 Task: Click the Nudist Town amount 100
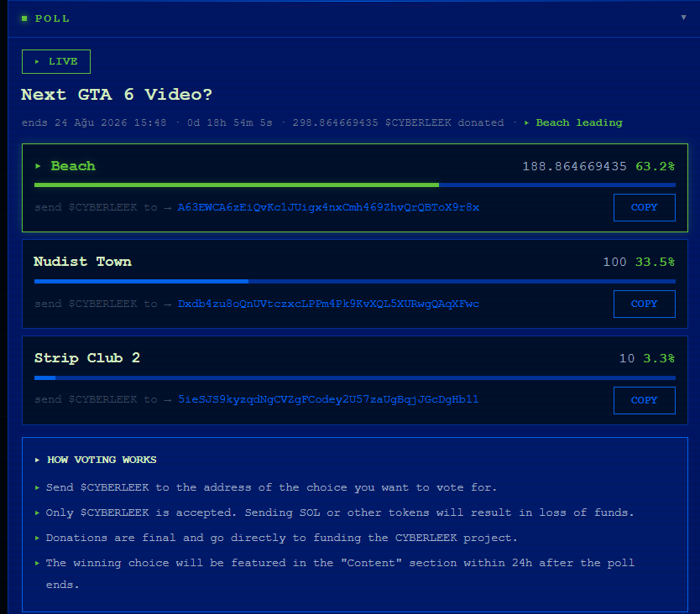pos(614,262)
